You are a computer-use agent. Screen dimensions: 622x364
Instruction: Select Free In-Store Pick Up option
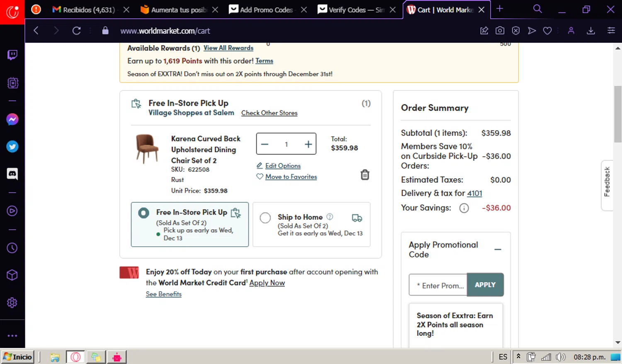(143, 213)
